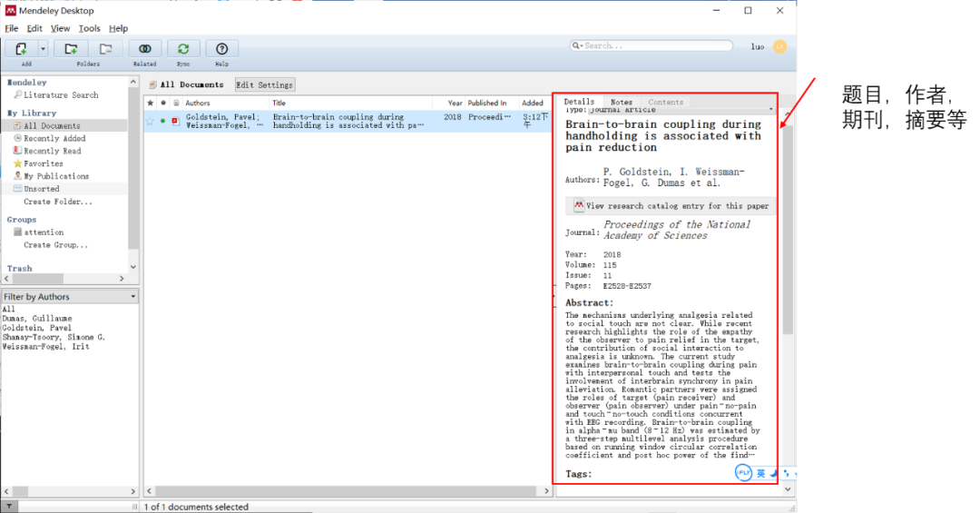Click the luo user avatar icon
The height and width of the screenshot is (513, 980).
tap(780, 46)
